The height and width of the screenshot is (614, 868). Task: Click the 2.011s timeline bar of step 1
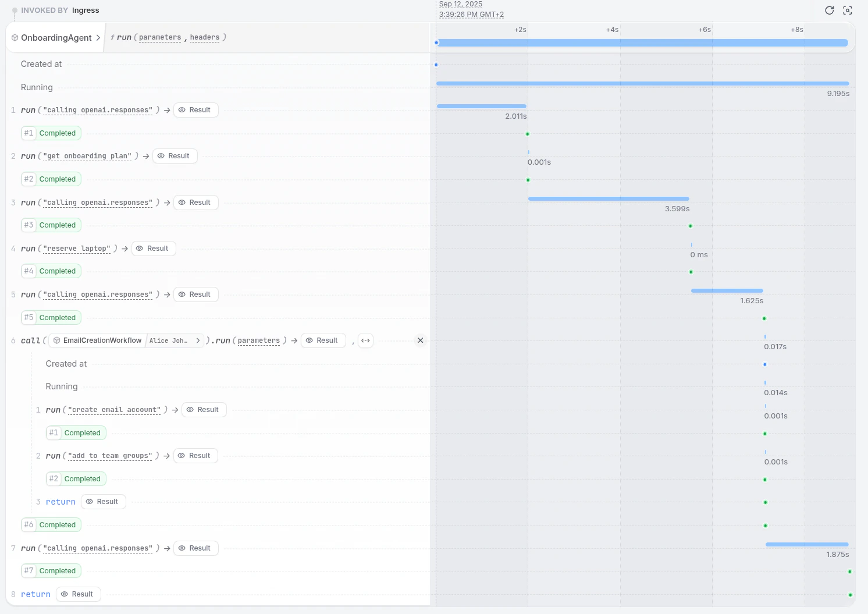coord(482,107)
